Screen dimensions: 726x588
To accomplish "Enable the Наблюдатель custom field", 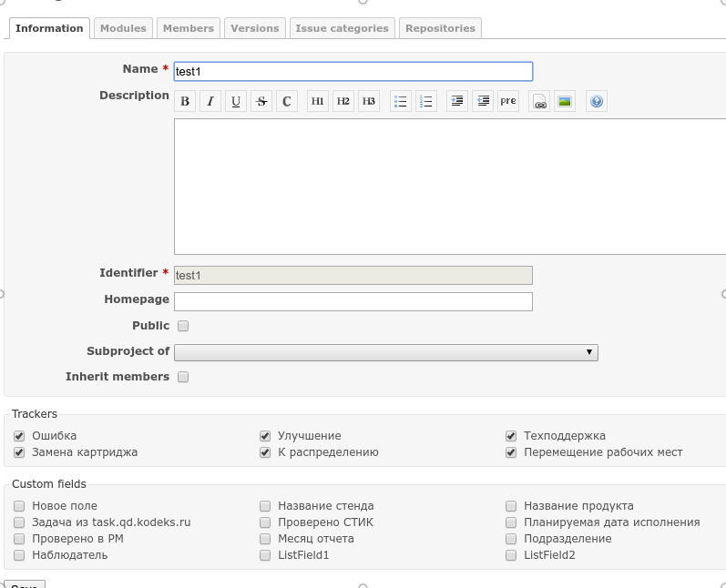I will tap(19, 555).
